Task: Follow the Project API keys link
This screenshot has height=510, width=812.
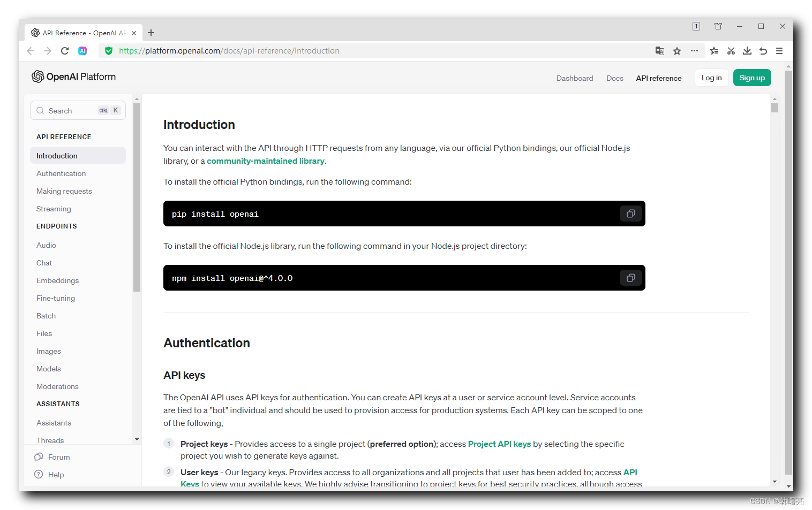Action: [x=499, y=444]
